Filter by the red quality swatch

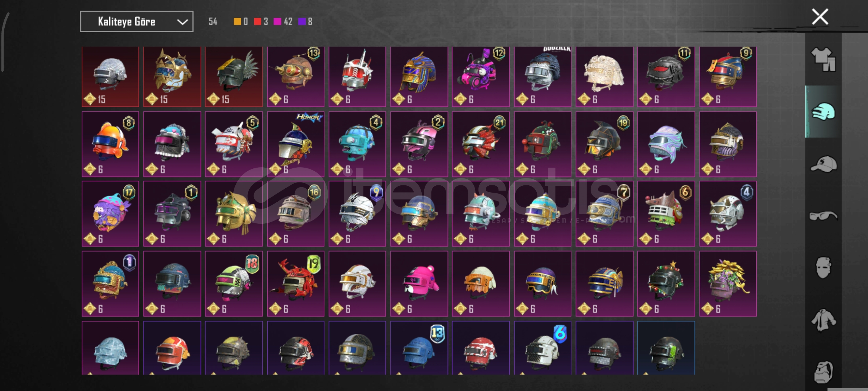click(x=258, y=22)
